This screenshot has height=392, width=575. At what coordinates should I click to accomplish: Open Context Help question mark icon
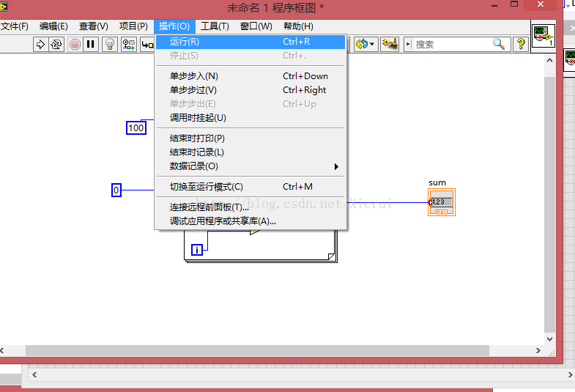tap(520, 45)
